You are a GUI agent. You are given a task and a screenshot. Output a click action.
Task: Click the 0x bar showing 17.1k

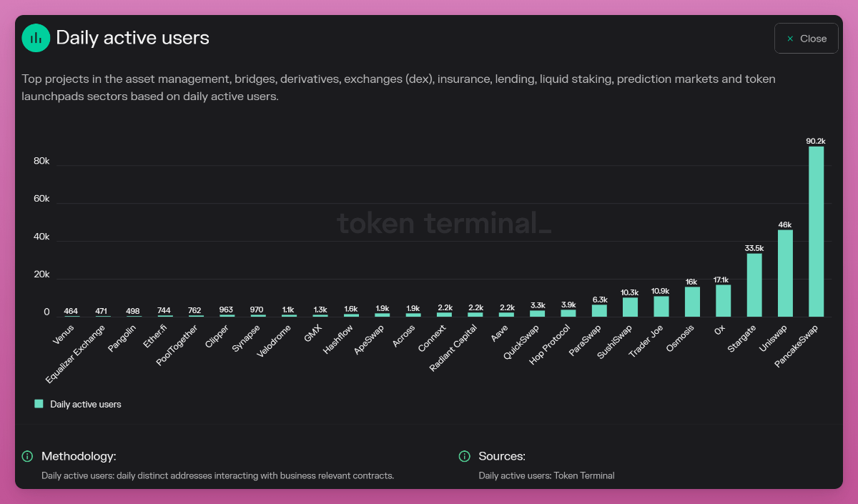(x=723, y=300)
